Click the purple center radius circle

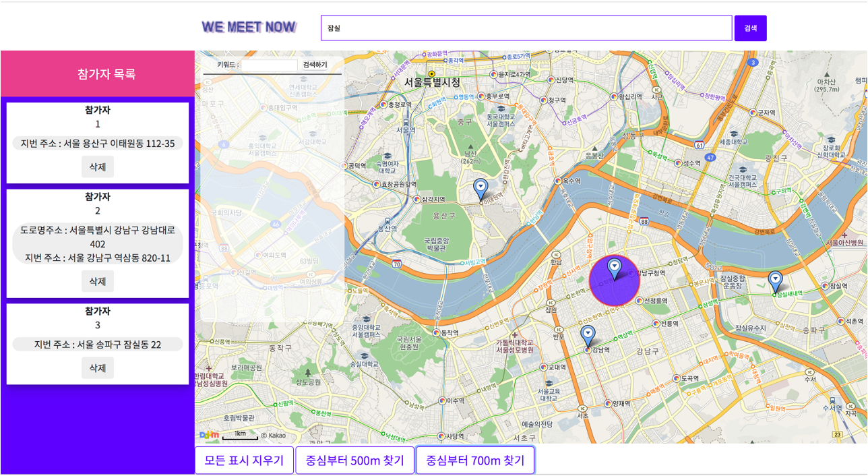(615, 281)
